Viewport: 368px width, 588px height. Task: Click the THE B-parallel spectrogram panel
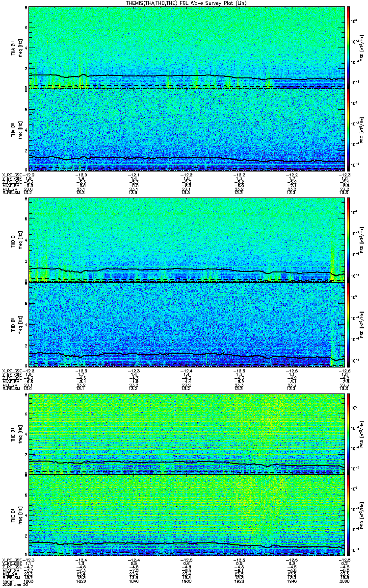click(x=186, y=516)
